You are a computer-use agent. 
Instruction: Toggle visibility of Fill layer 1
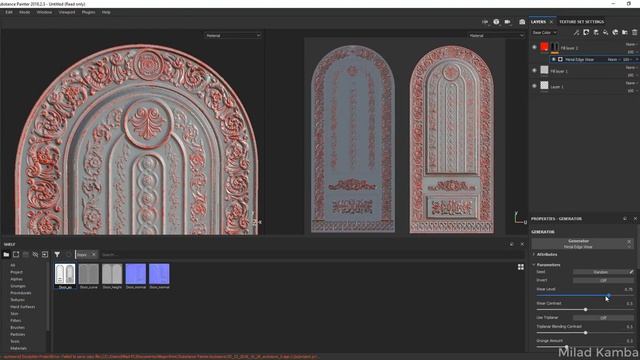click(534, 70)
